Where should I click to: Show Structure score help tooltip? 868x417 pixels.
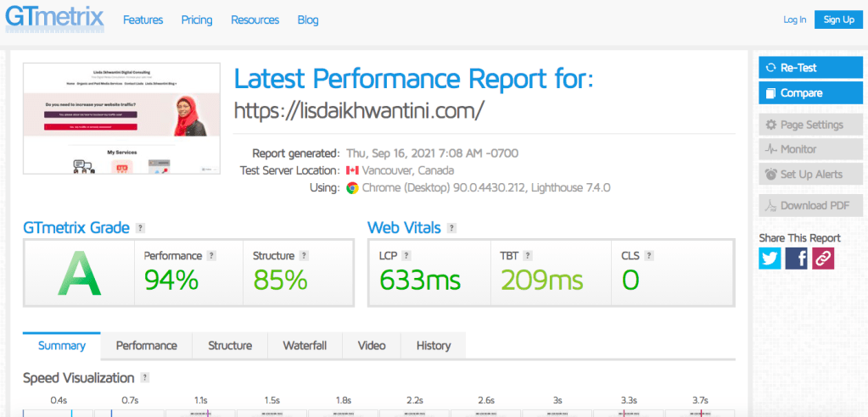point(304,255)
